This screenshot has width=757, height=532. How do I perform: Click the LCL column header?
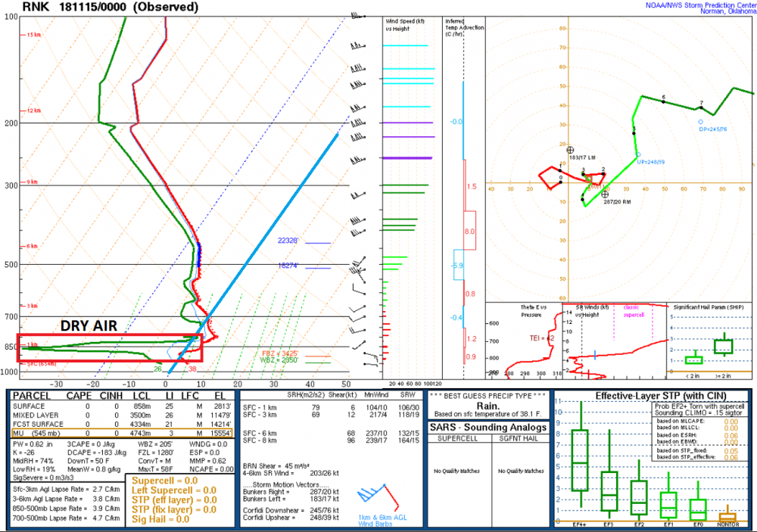tap(142, 396)
